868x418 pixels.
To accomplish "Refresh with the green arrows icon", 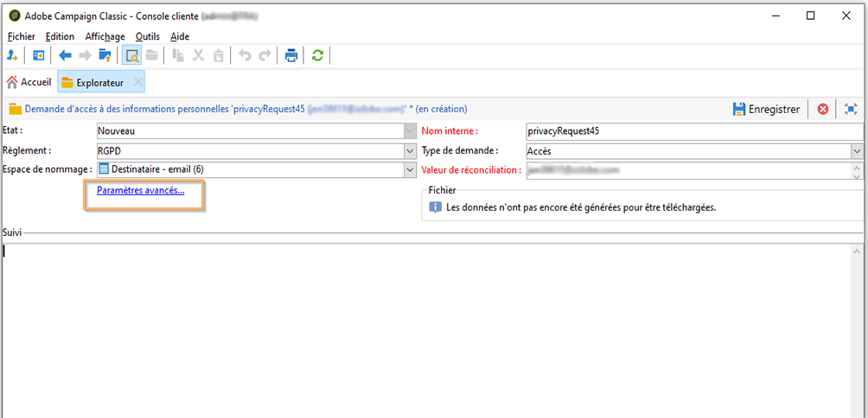I will [317, 55].
